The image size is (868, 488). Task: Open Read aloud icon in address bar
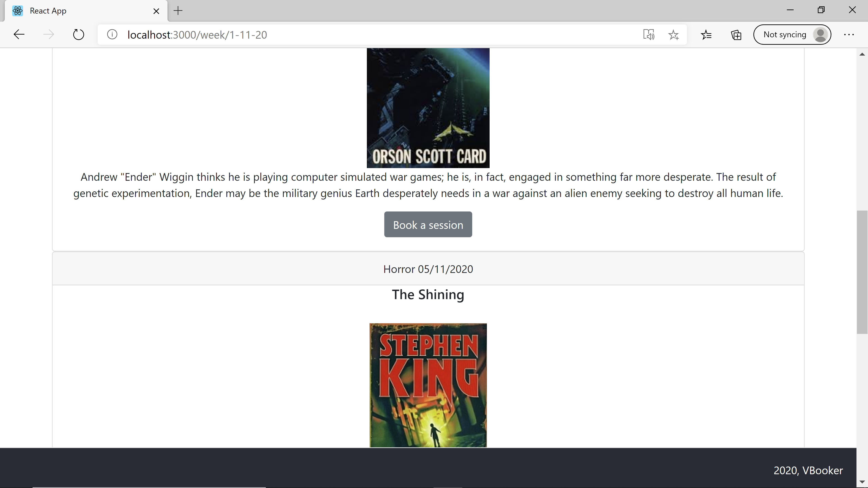click(x=648, y=34)
